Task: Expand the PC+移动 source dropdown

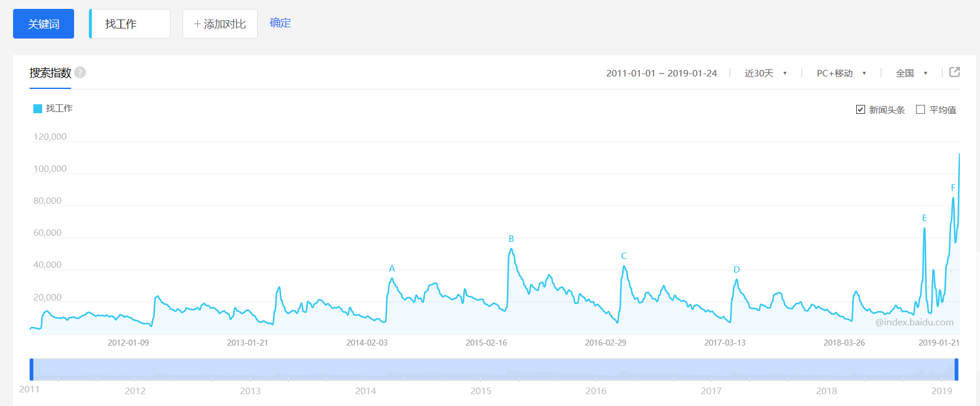Action: click(841, 73)
